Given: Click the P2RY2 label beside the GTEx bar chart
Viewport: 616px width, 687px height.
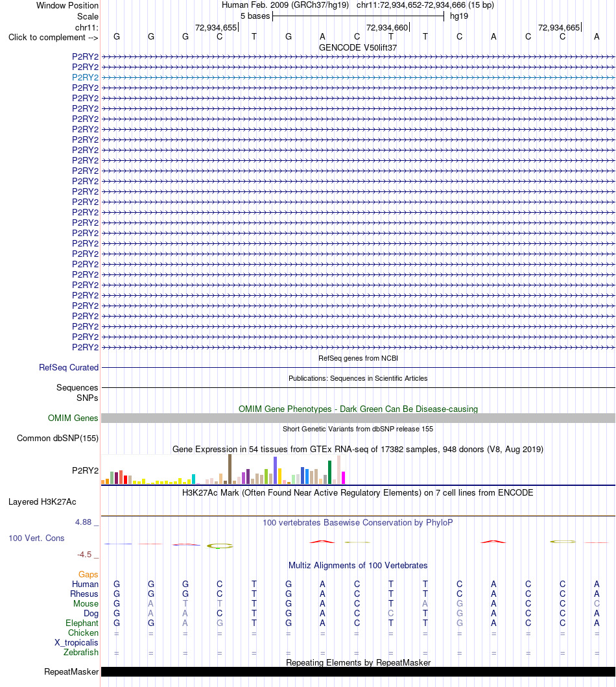Looking at the screenshot, I should (86, 470).
